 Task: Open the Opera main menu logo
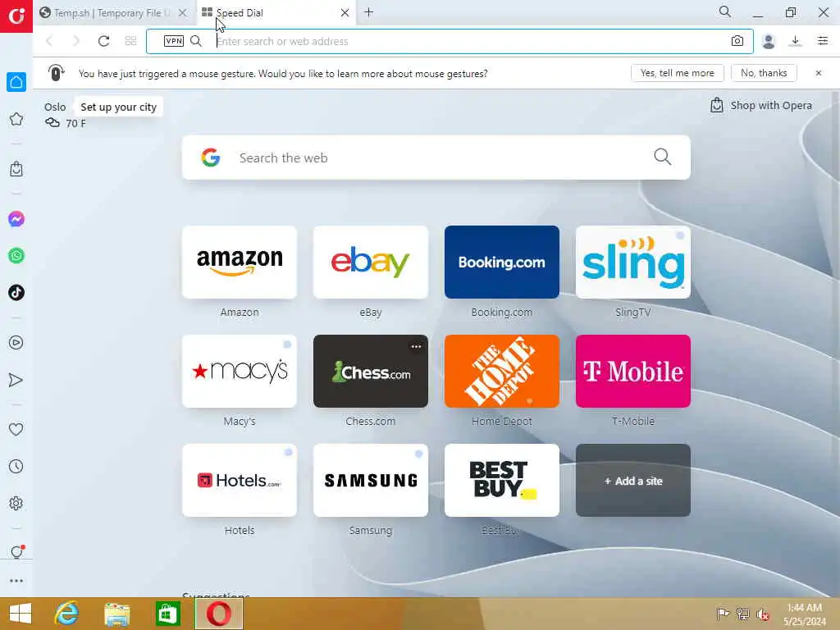[16, 16]
